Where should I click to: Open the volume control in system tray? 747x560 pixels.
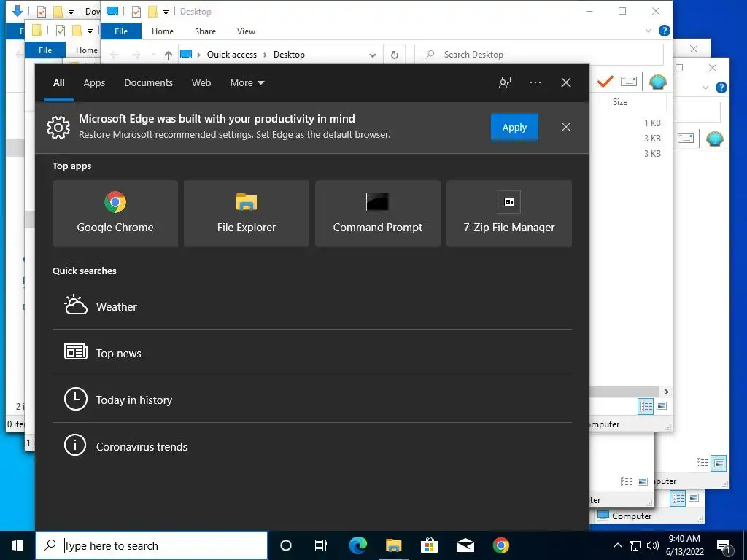click(653, 545)
